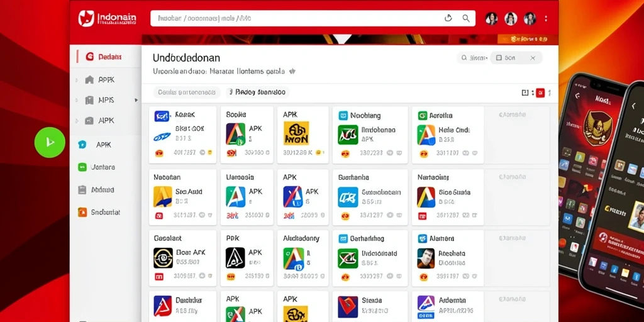Click the red G icon beside Dedatis
The image size is (644, 322).
[x=89, y=57]
